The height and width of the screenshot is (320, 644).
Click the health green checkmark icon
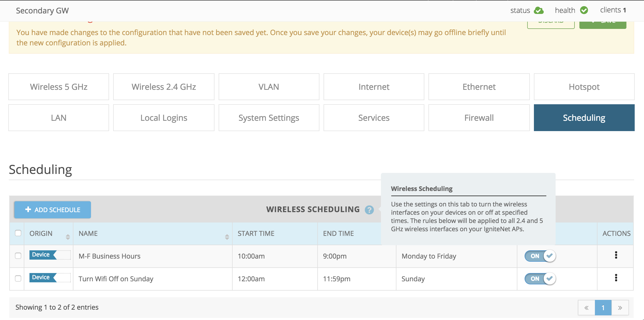[584, 10]
